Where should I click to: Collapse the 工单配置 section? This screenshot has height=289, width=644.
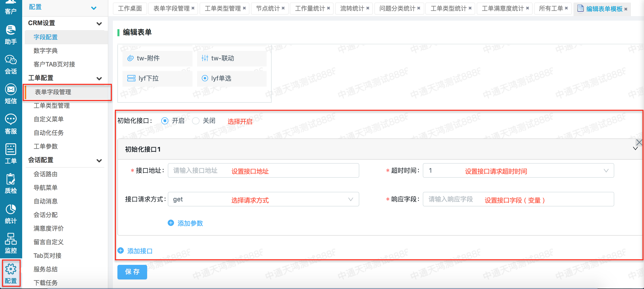99,79
